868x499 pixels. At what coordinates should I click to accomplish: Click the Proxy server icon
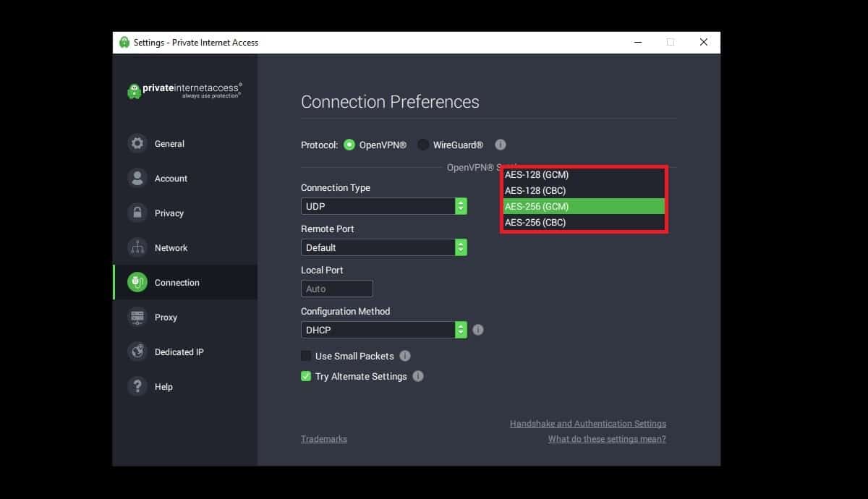point(137,317)
